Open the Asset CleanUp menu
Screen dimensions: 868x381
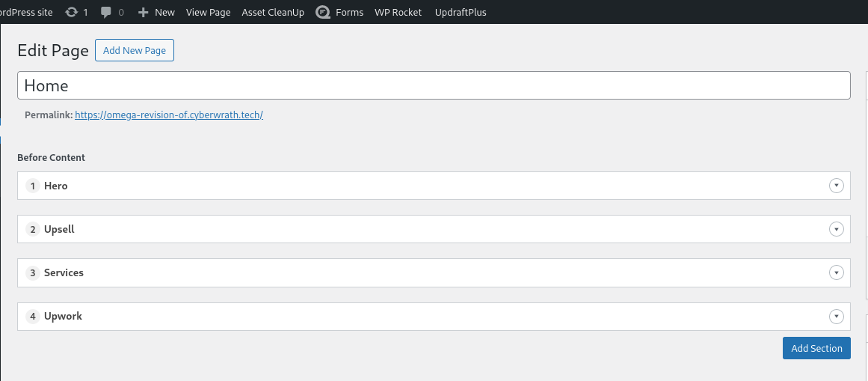click(273, 12)
